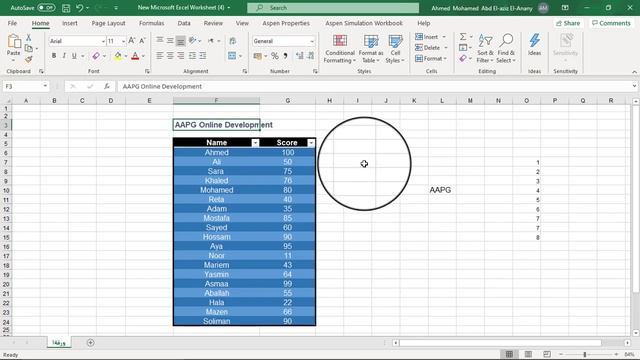Click the Ideas lightning icon
Image resolution: width=640 pixels, height=360 pixels.
(534, 41)
